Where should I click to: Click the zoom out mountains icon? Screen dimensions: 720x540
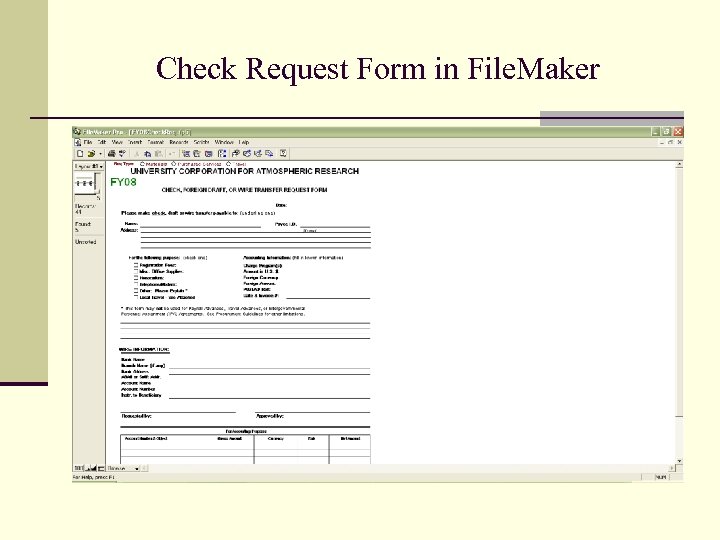pyautogui.click(x=88, y=468)
